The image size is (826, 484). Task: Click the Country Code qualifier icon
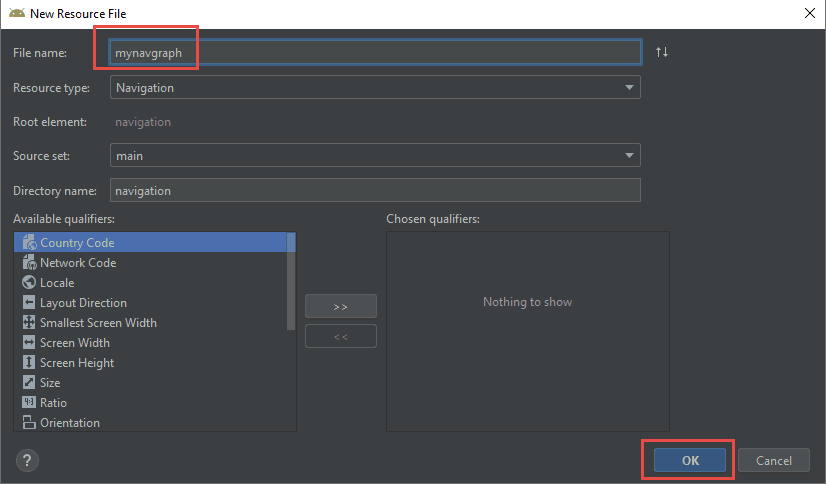(x=28, y=243)
